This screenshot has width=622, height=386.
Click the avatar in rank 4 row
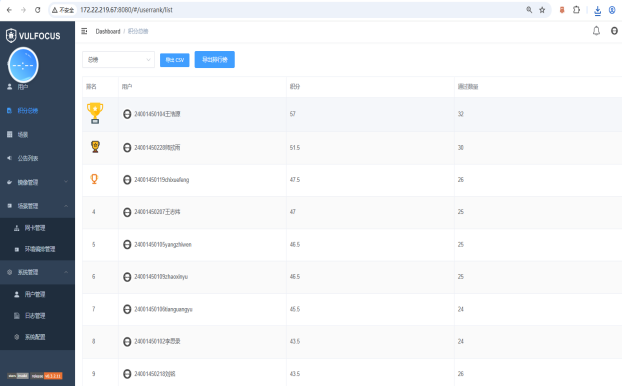[x=127, y=212]
